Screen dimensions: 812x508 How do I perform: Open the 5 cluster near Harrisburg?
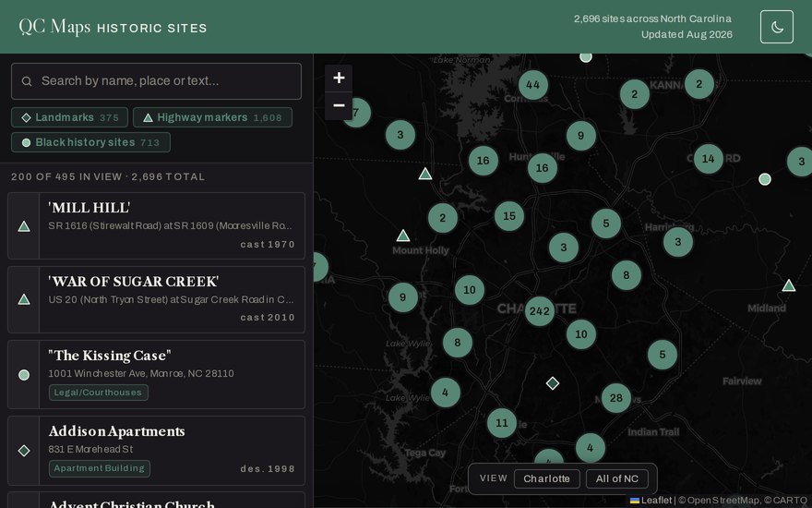click(x=606, y=224)
